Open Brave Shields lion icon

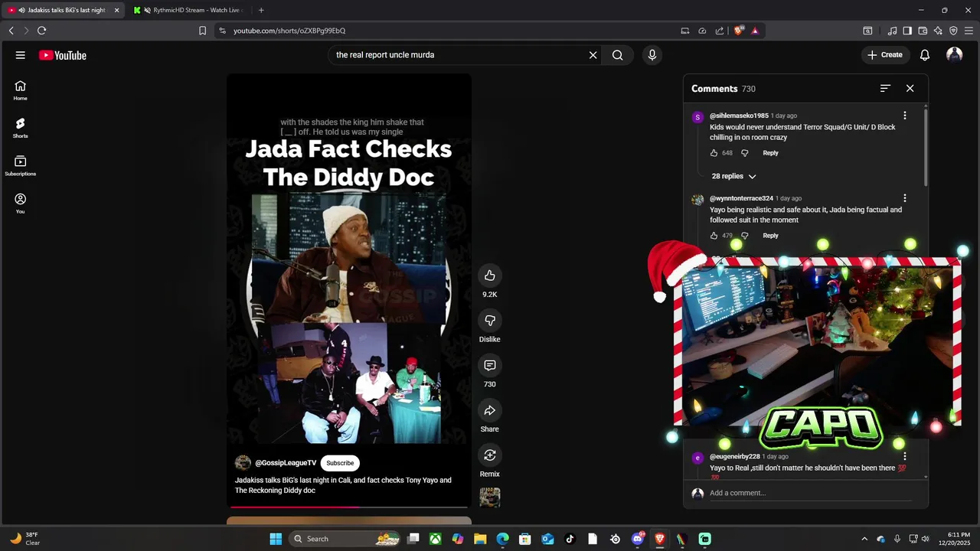[x=738, y=31]
